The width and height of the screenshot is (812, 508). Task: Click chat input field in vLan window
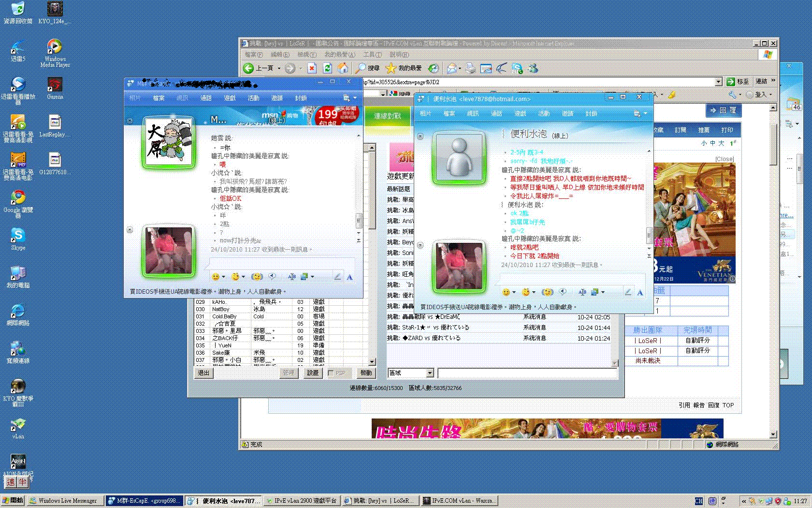click(527, 373)
